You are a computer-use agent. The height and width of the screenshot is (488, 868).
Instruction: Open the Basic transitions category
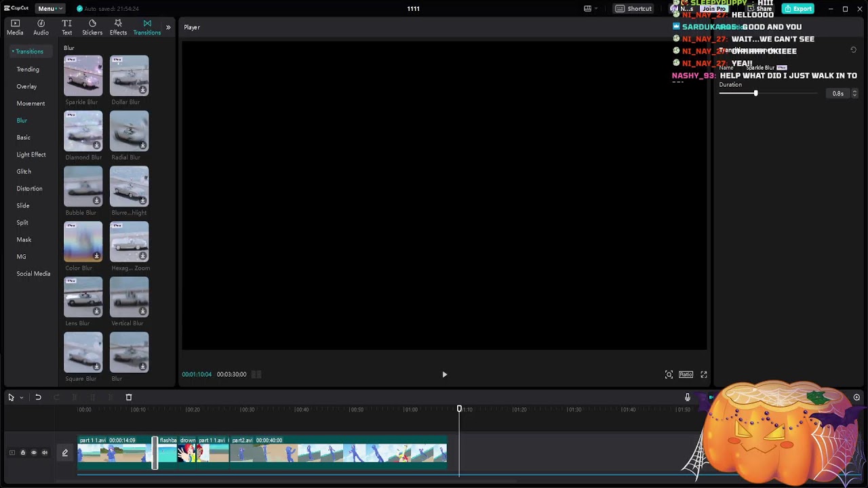click(23, 137)
